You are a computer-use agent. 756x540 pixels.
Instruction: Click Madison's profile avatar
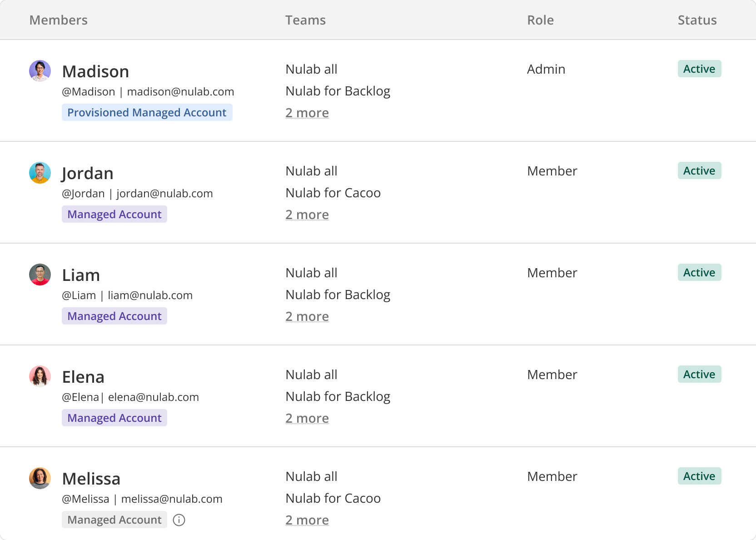point(40,71)
